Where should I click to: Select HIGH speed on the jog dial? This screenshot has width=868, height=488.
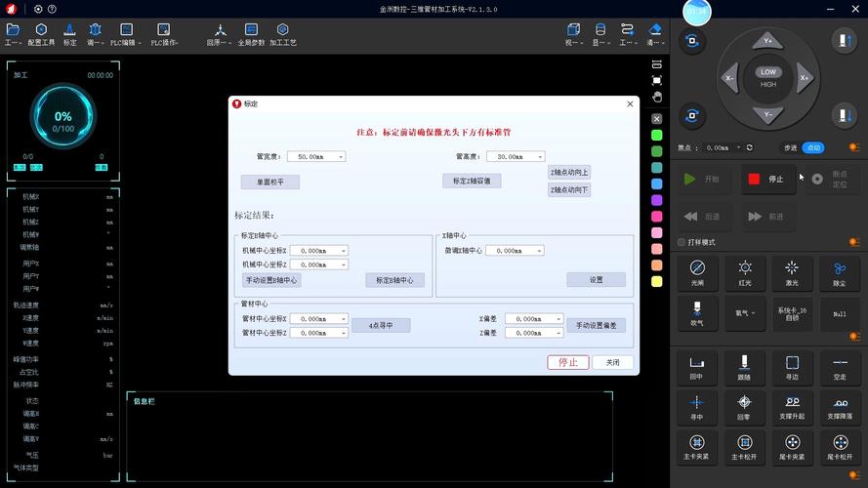(x=767, y=85)
